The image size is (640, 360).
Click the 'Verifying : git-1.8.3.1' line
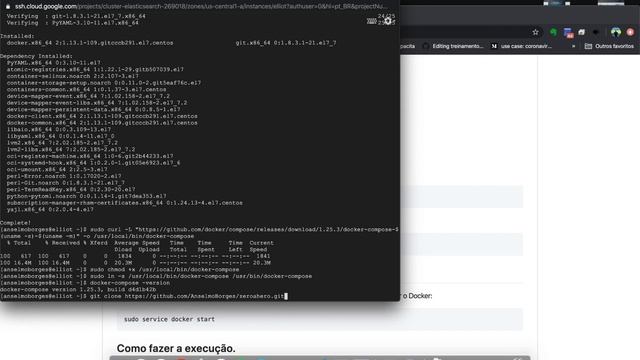[76, 16]
